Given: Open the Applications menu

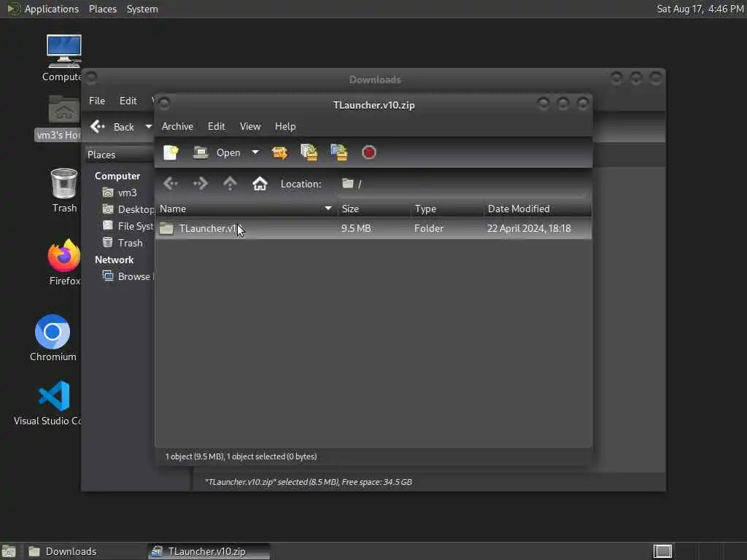Looking at the screenshot, I should [x=43, y=9].
